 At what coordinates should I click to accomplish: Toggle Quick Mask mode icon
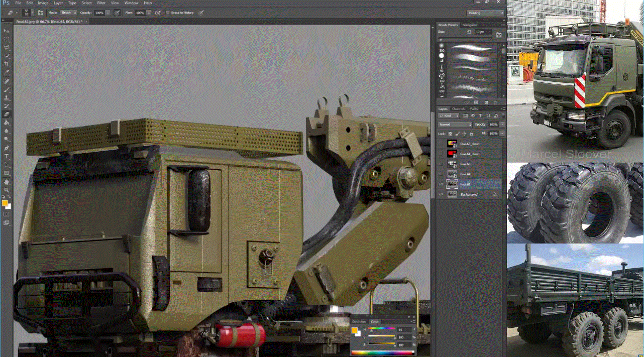click(7, 214)
